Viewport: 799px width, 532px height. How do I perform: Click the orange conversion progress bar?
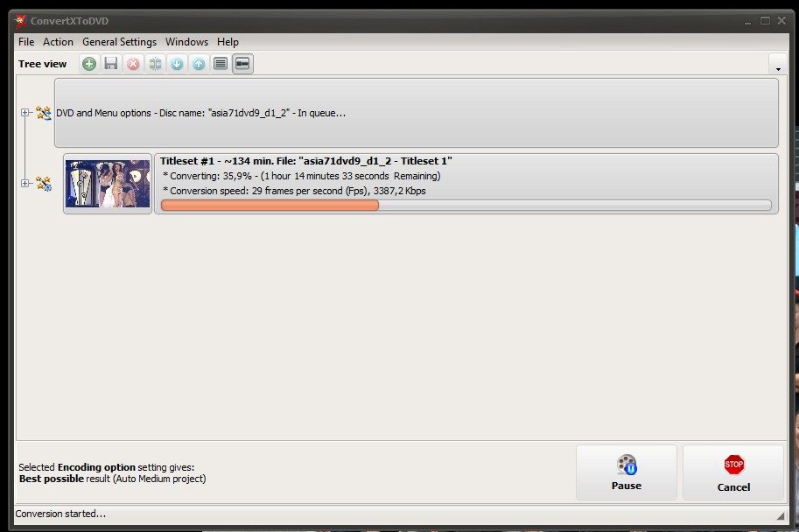point(466,206)
